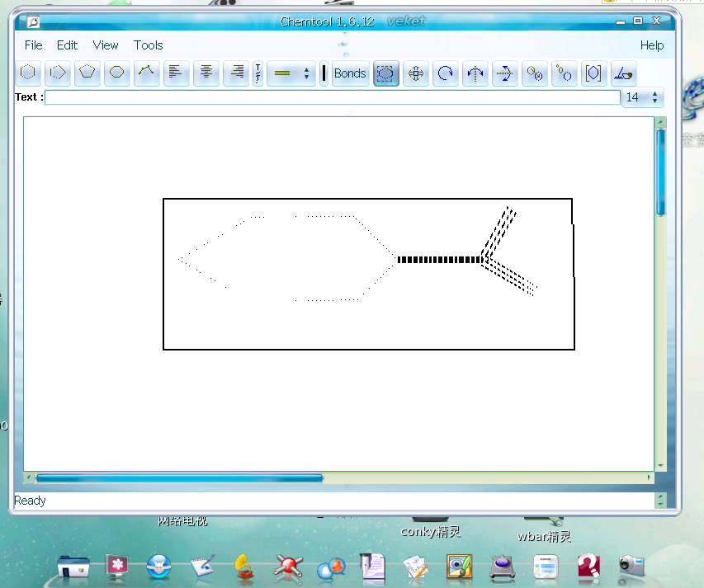Open the chat bubbles dock icon
The image size is (704, 588).
pos(331,568)
